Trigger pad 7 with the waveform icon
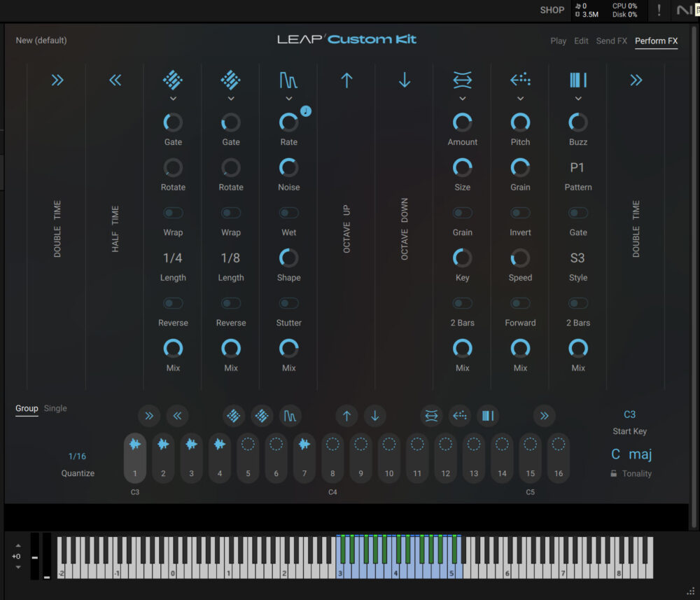The image size is (700, 600). 304,458
